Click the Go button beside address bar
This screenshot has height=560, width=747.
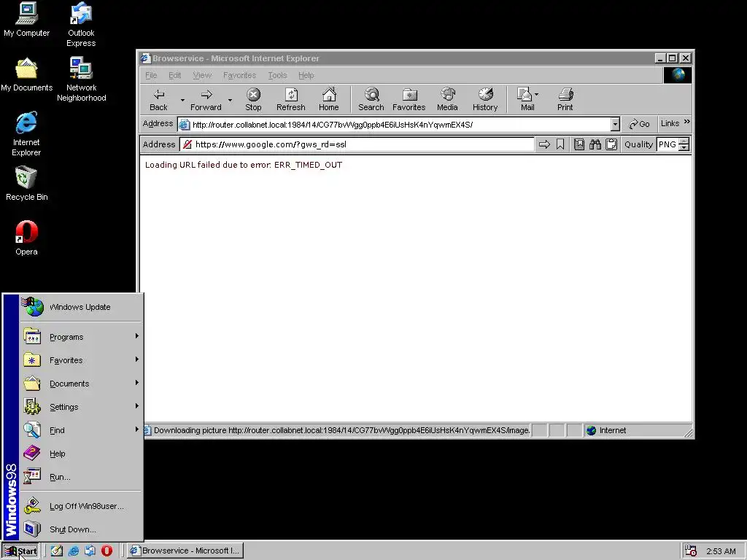point(639,124)
